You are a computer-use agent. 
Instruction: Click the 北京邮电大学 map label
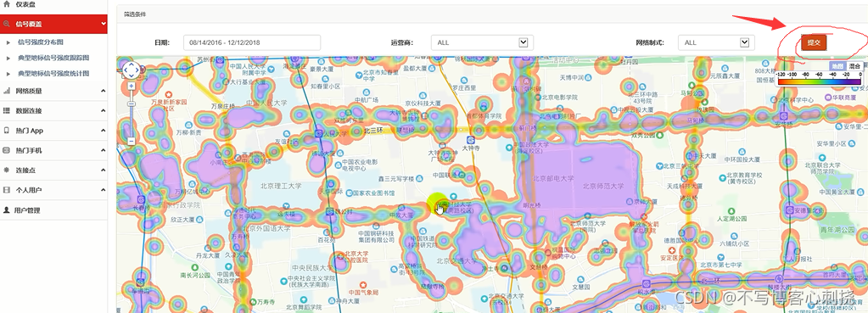553,179
